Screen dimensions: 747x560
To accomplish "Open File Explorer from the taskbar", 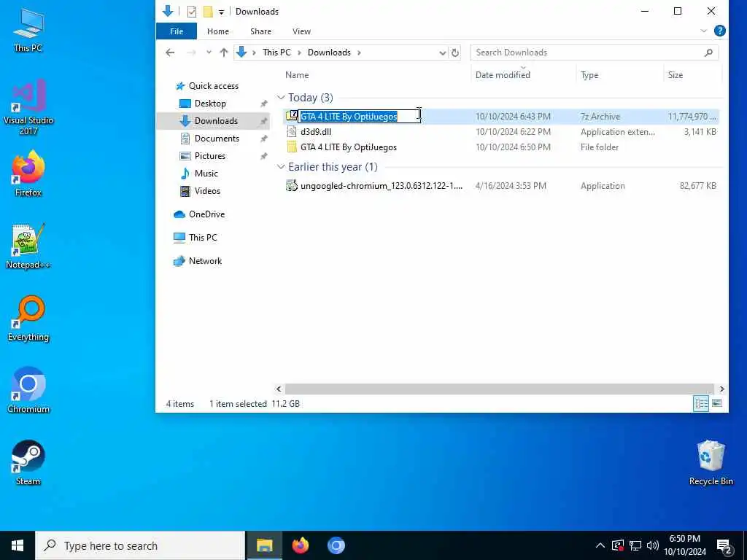I will (x=264, y=545).
